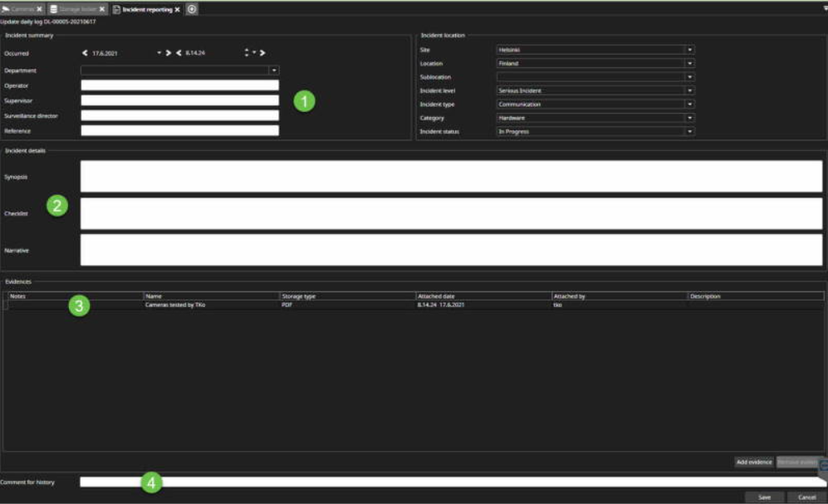Click the Add evidence button
The height and width of the screenshot is (504, 828).
coord(754,462)
